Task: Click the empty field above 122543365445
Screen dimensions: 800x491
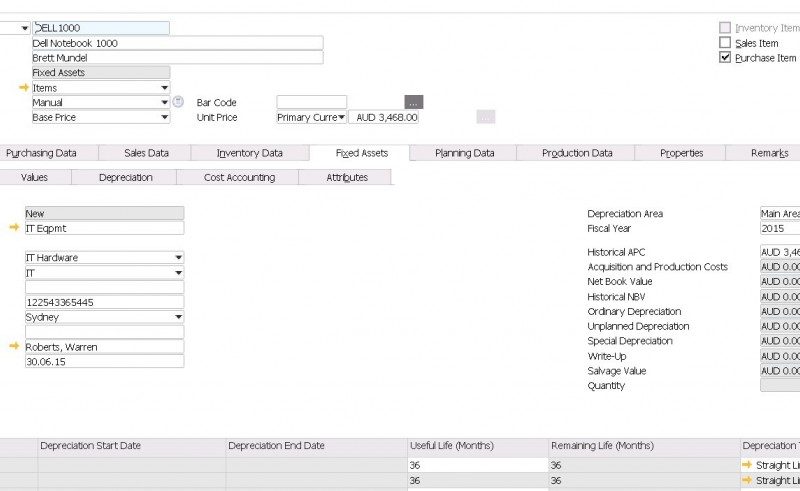Action: [105, 287]
